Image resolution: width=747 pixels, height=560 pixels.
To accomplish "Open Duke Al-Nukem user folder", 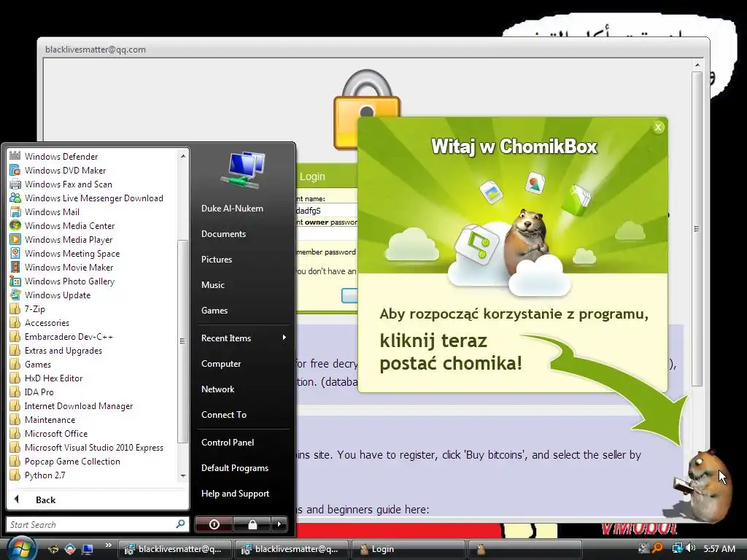I will click(x=232, y=208).
